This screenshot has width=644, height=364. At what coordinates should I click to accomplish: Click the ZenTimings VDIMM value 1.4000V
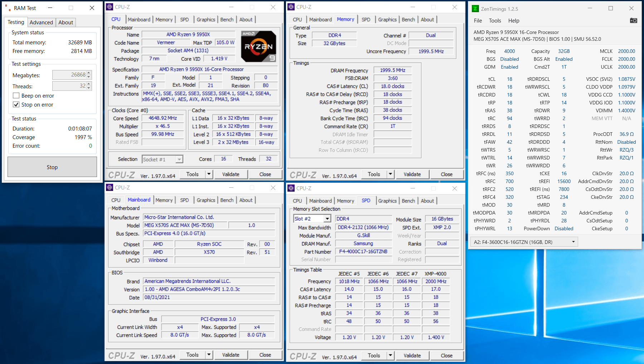pos(626,110)
